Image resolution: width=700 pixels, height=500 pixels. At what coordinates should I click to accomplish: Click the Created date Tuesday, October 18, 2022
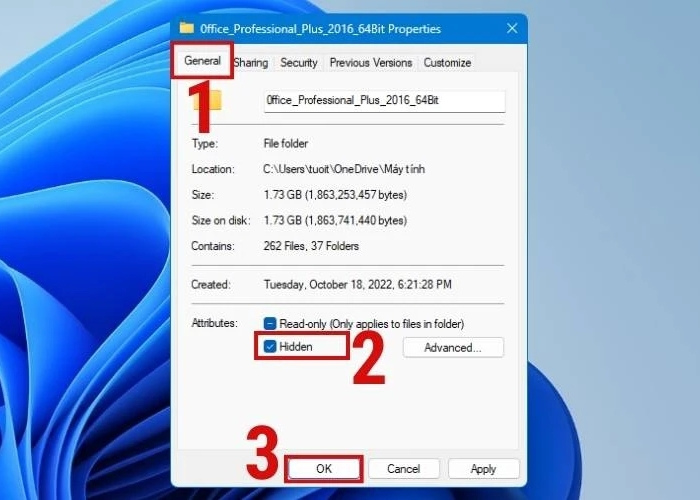point(357,284)
